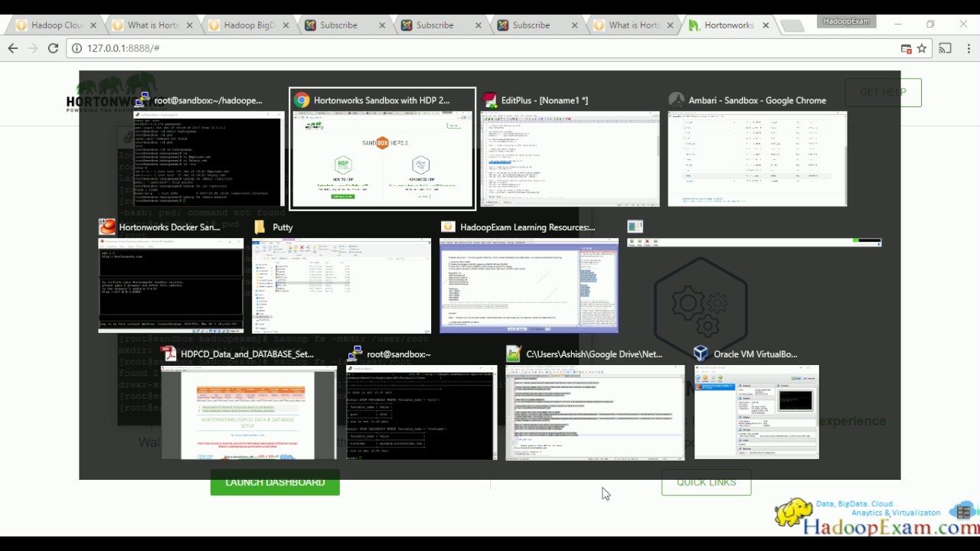Switch to the Ambari - Sandbox thumbnail
Screen dimensions: 980x551
click(x=757, y=159)
